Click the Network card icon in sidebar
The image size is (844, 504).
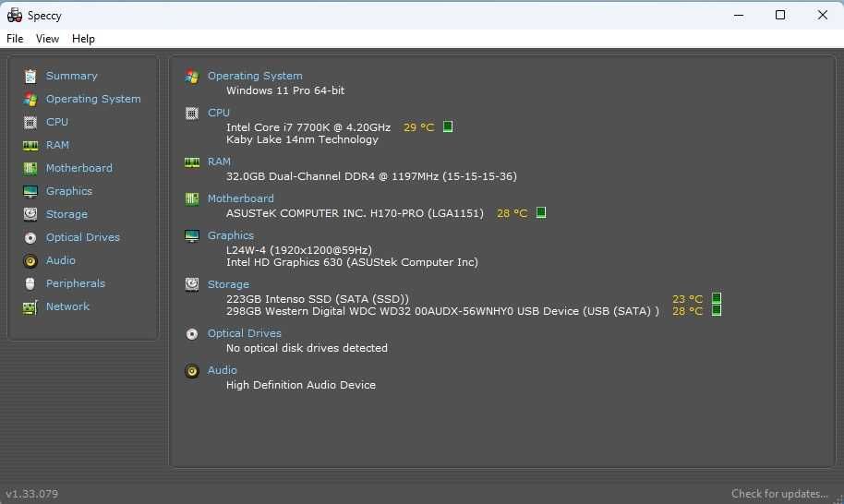(30, 307)
